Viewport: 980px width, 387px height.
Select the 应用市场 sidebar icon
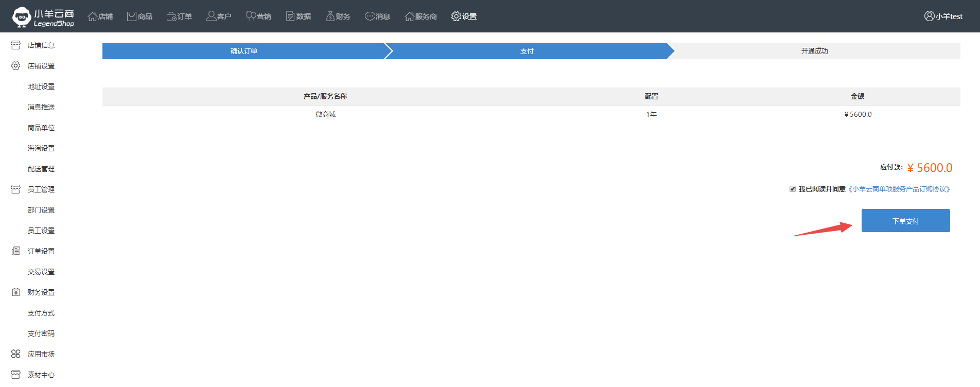16,354
